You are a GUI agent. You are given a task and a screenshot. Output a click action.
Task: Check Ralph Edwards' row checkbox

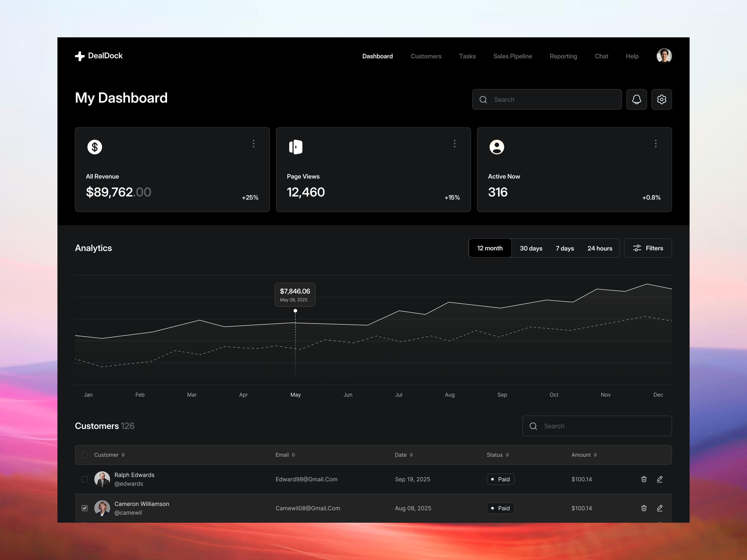click(85, 479)
